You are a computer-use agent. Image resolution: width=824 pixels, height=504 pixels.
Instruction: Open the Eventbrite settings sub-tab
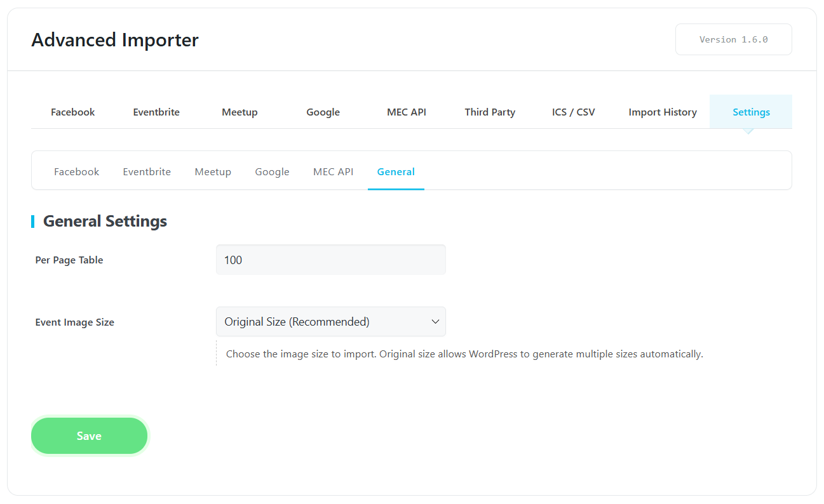click(x=147, y=171)
